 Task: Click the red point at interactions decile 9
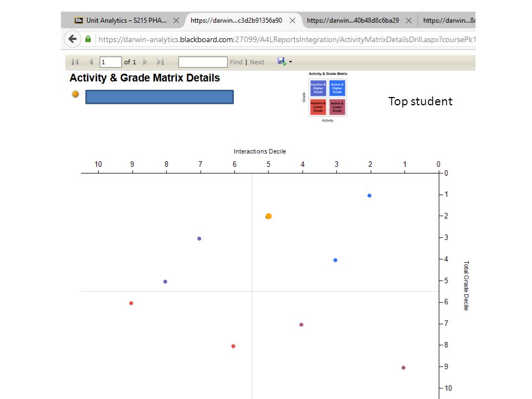[x=131, y=303]
